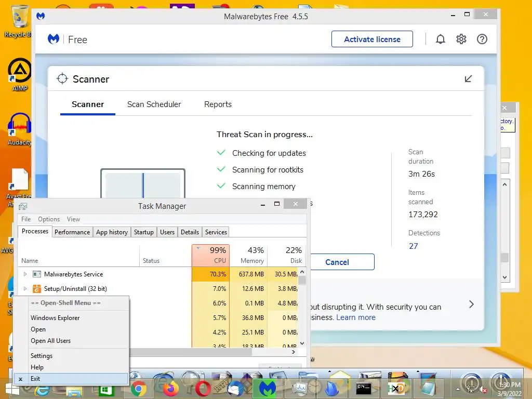The image size is (532, 399).
Task: Switch to the Details tab
Action: point(190,232)
